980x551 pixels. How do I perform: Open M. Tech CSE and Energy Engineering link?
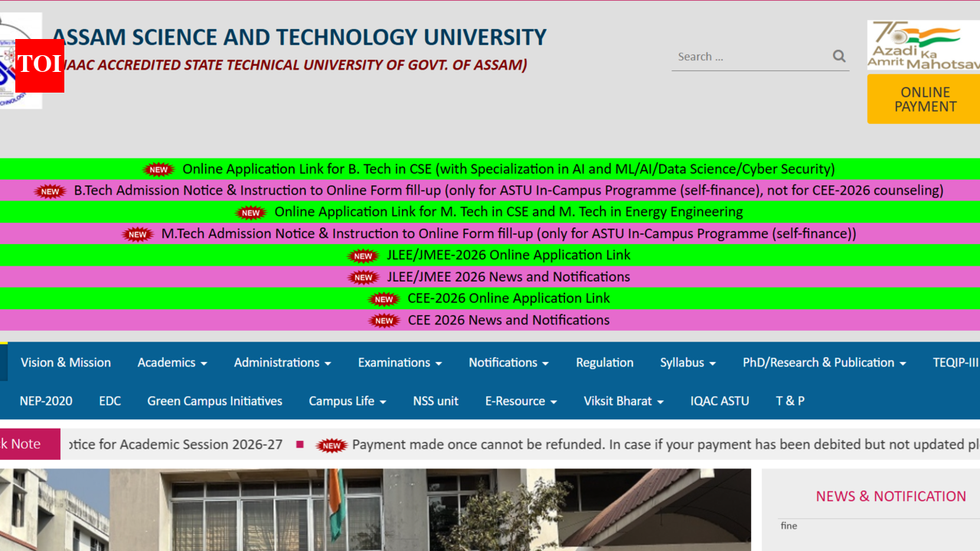tap(508, 212)
